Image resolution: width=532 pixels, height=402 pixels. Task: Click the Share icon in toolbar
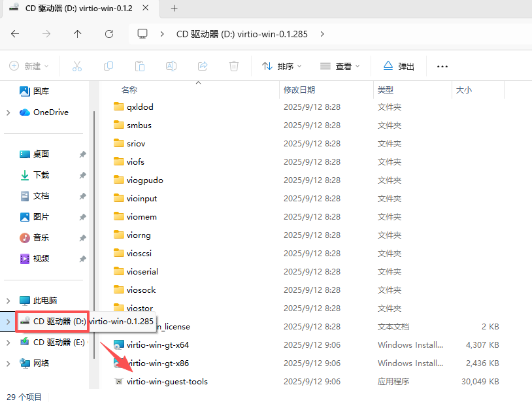coord(203,66)
